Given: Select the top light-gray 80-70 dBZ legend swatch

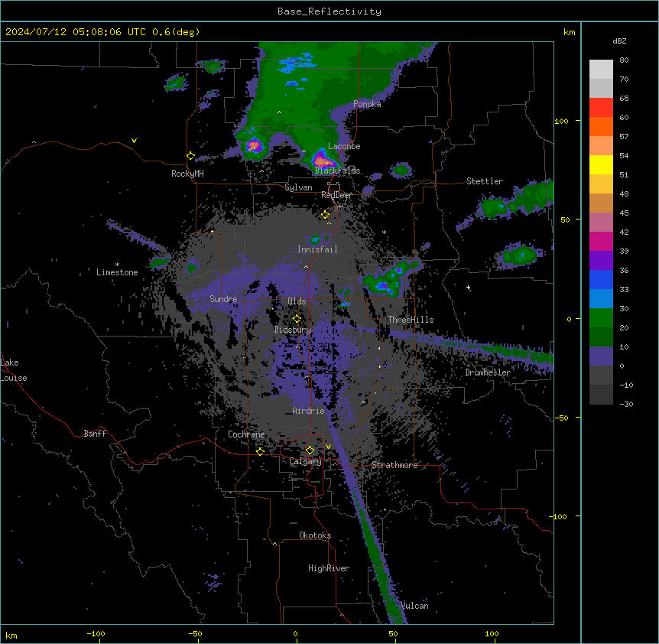Looking at the screenshot, I should (x=601, y=70).
